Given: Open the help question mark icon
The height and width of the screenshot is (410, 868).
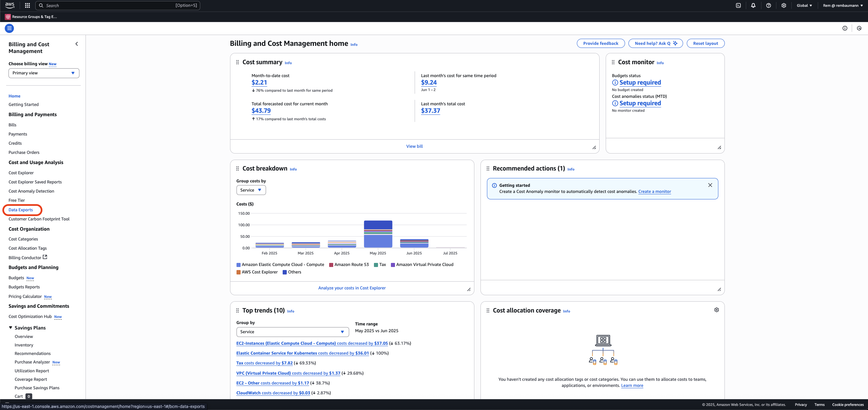Looking at the screenshot, I should click(769, 5).
